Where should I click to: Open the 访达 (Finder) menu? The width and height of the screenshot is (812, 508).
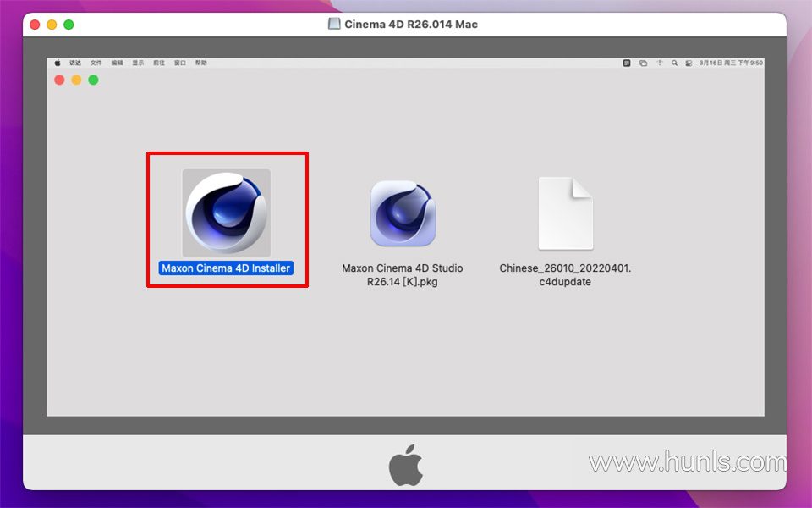75,63
